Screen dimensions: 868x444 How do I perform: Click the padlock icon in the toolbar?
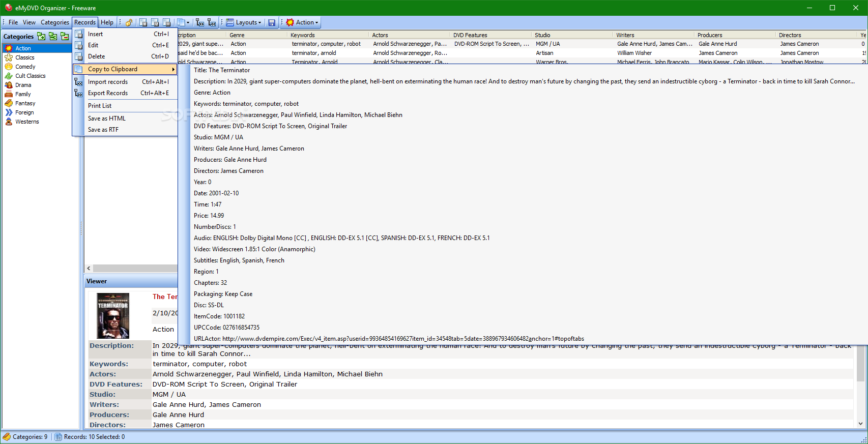tap(129, 22)
